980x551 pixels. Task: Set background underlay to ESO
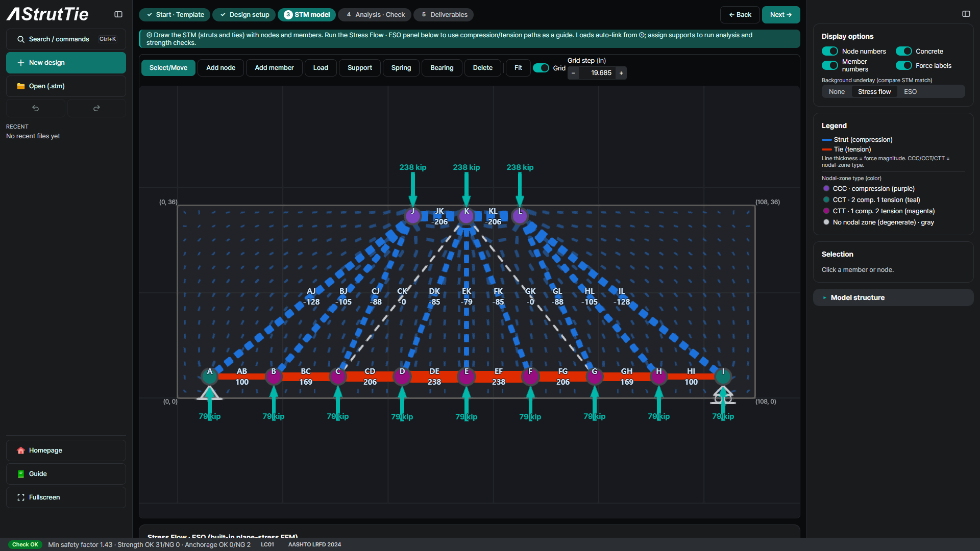(x=910, y=92)
